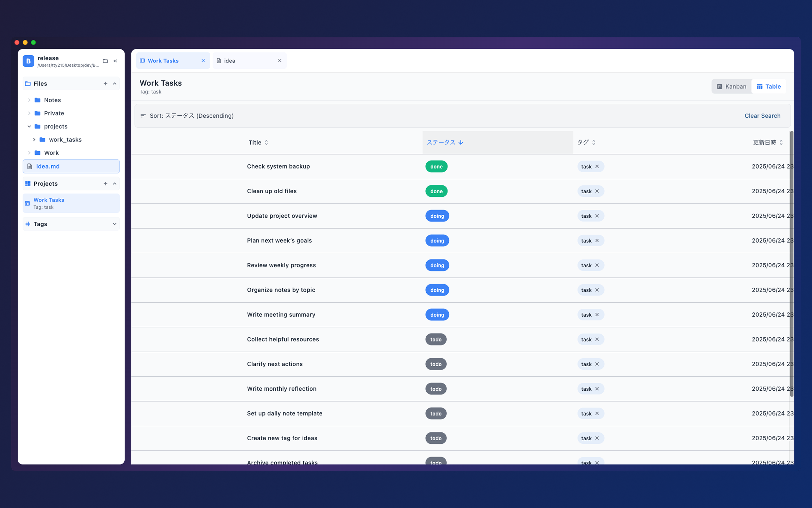Sort by 更新日時 column

[x=768, y=143]
